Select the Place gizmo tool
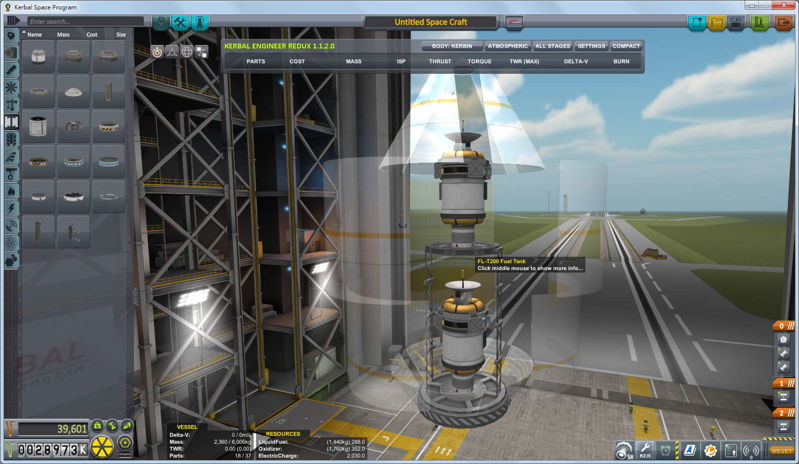 coord(157,52)
